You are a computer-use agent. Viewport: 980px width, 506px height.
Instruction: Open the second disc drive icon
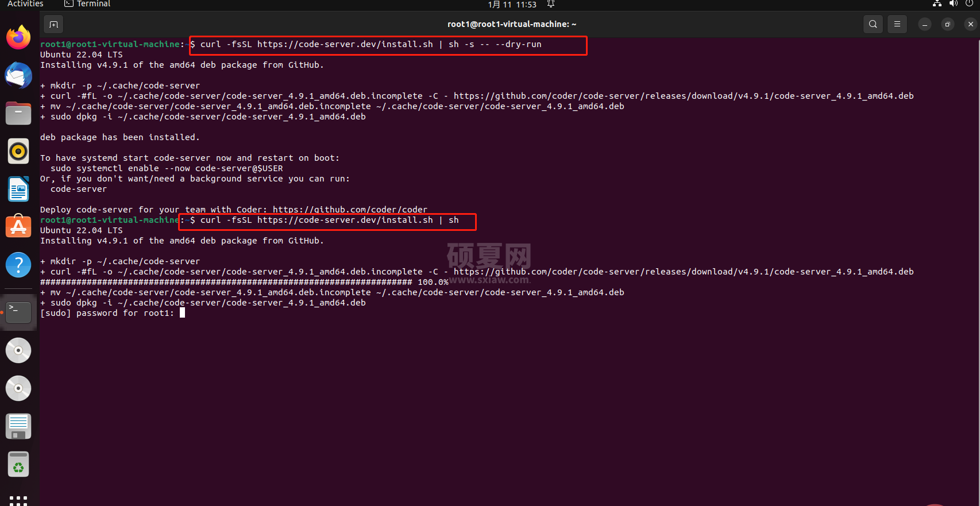(x=18, y=388)
